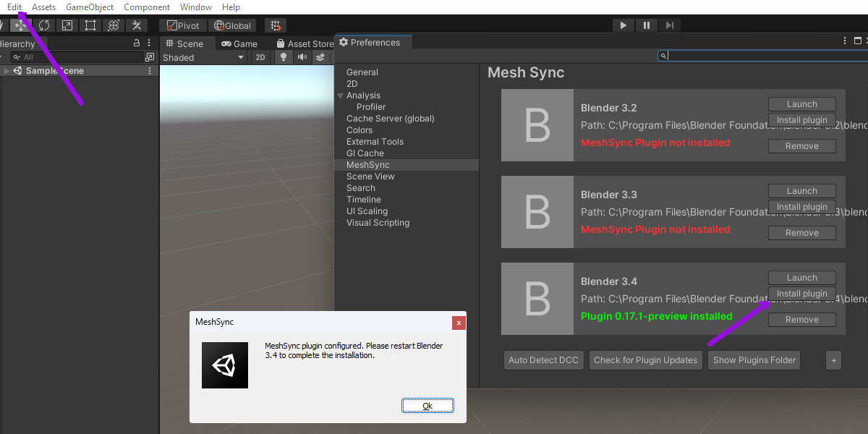This screenshot has width=868, height=434.
Task: Click the Step frame button
Action: pos(669,25)
